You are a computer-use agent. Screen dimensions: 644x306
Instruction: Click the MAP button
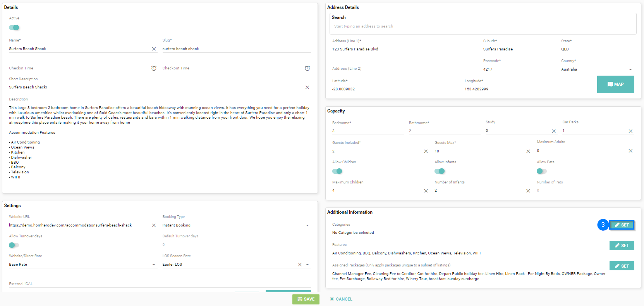point(615,84)
